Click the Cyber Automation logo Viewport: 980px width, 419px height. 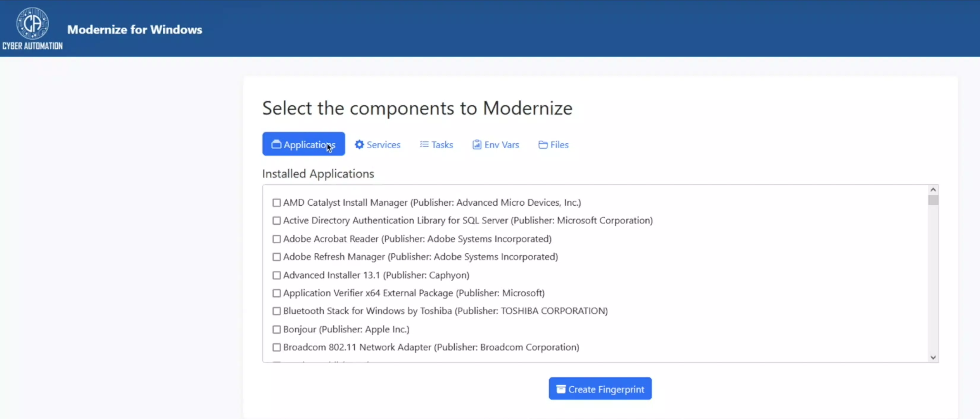[x=32, y=28]
